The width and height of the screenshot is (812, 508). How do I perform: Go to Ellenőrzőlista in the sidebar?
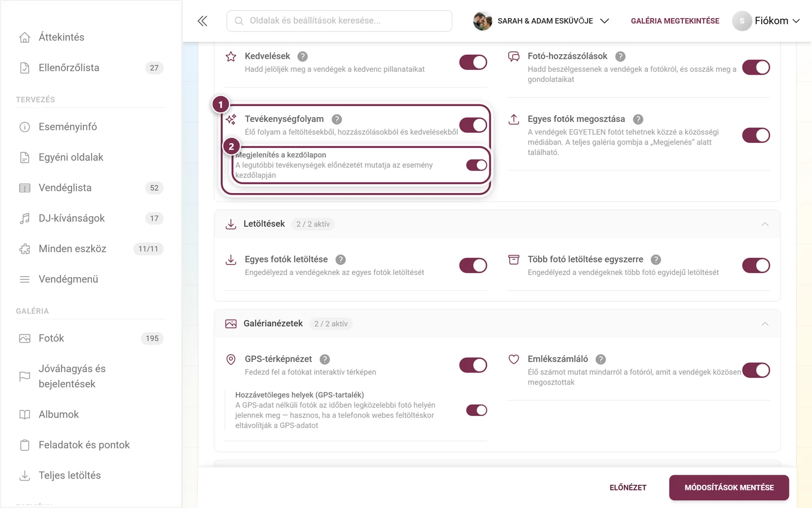[x=91, y=68]
